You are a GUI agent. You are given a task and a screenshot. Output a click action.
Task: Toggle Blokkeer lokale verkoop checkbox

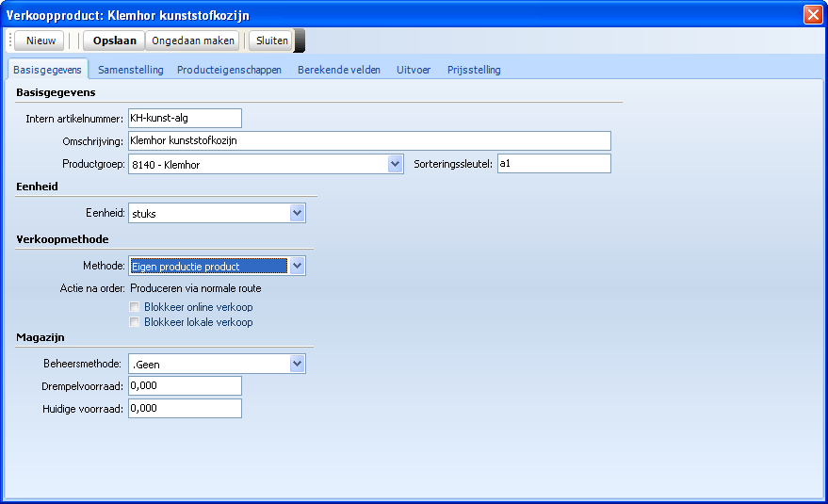[x=136, y=322]
